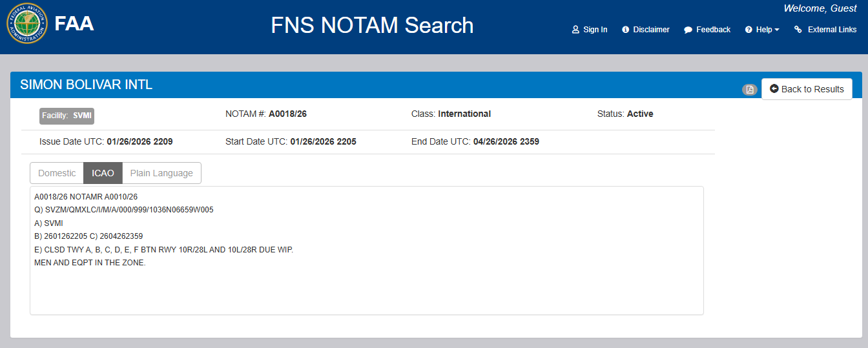Click the Feedback speech bubble icon
The height and width of the screenshot is (348, 868).
[688, 30]
